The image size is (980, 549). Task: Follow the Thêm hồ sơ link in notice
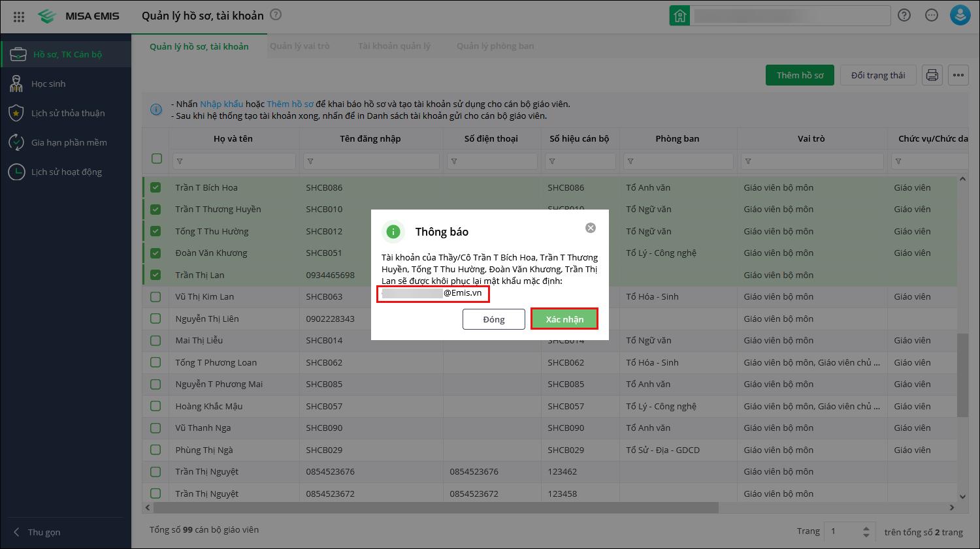tap(290, 104)
